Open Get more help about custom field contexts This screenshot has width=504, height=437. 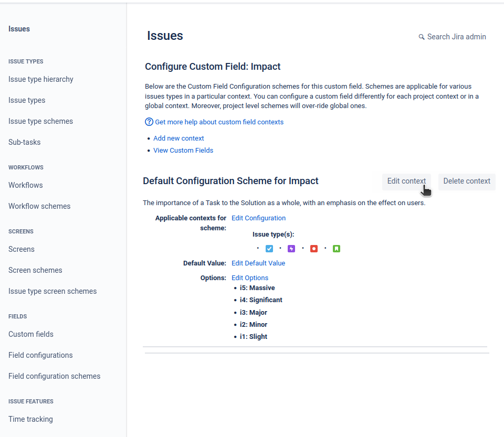pyautogui.click(x=219, y=122)
